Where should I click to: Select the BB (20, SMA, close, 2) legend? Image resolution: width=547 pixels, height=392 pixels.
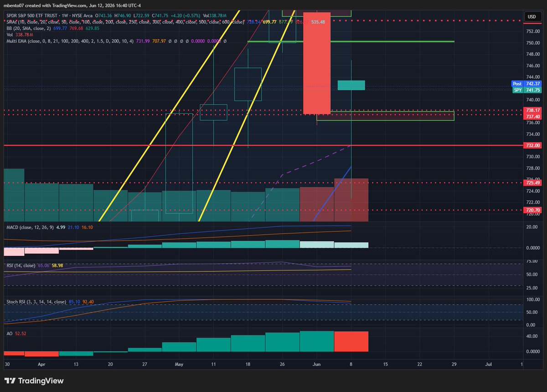point(28,28)
